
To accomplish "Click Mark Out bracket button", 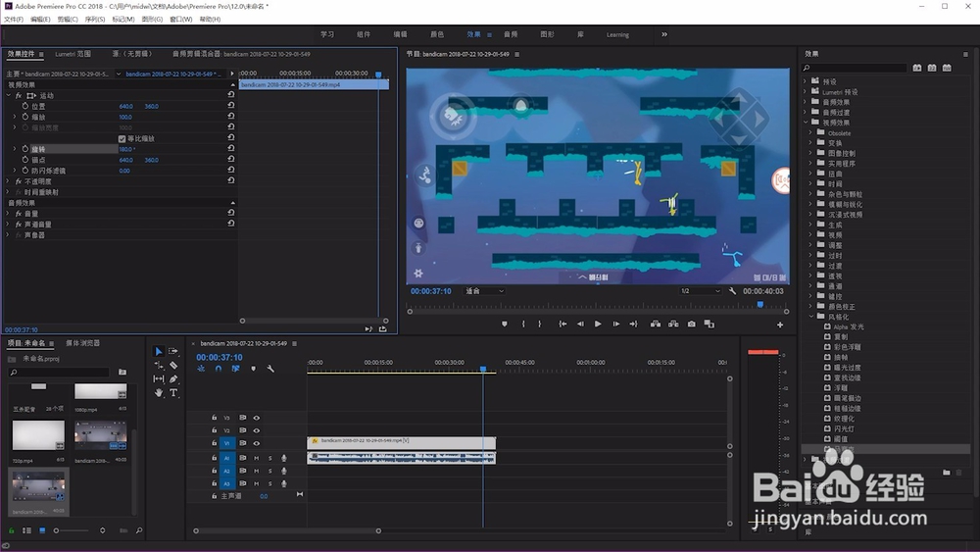I will (x=539, y=324).
